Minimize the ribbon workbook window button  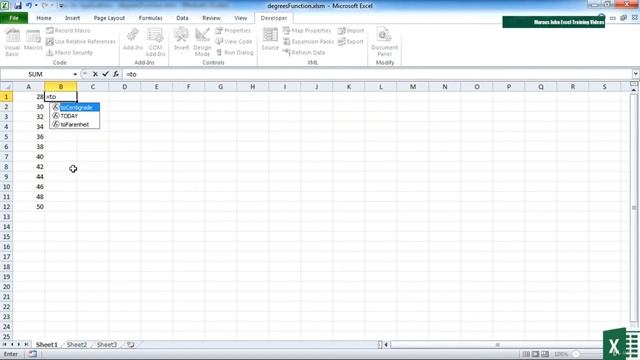pyautogui.click(x=613, y=18)
